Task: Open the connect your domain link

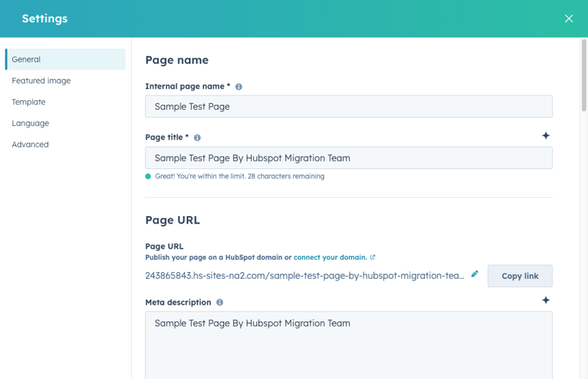Action: pyautogui.click(x=330, y=257)
